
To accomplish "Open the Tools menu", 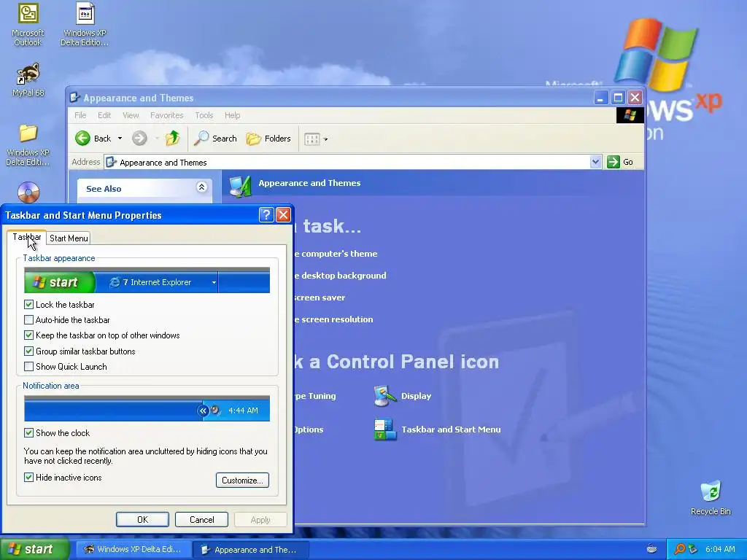I will point(204,115).
